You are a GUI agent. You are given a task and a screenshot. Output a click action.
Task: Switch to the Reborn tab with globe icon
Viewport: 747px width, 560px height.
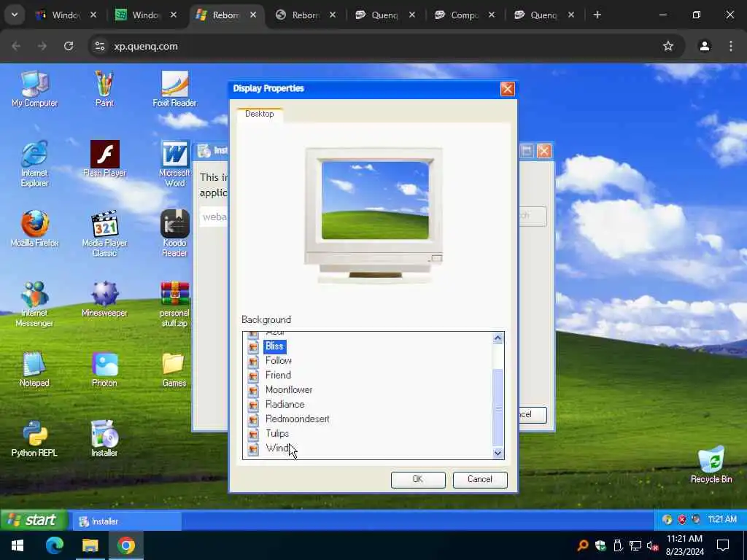[305, 15]
